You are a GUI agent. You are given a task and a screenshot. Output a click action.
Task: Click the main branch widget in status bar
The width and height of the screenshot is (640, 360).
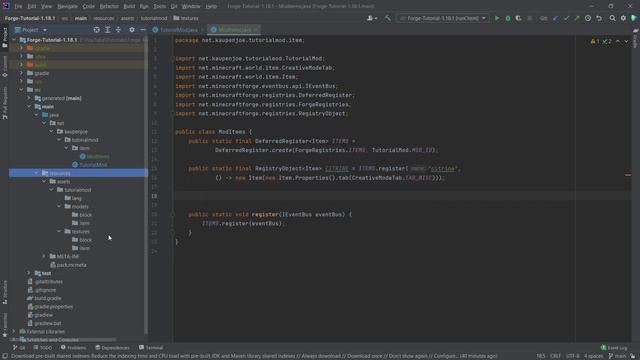pos(617,356)
